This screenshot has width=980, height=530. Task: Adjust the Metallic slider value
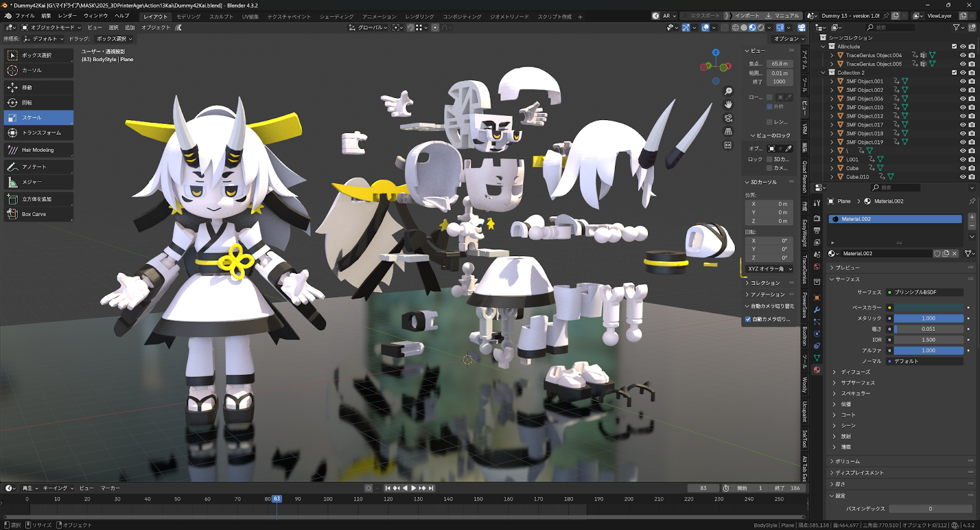tap(928, 319)
